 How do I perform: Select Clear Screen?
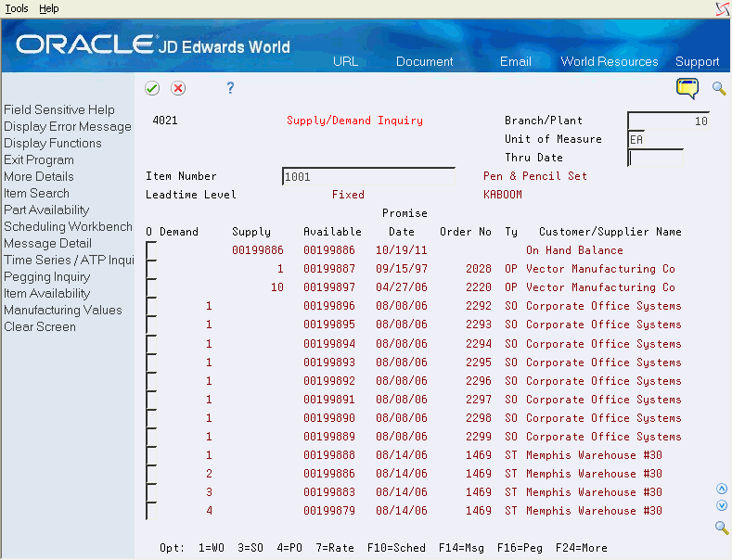40,326
